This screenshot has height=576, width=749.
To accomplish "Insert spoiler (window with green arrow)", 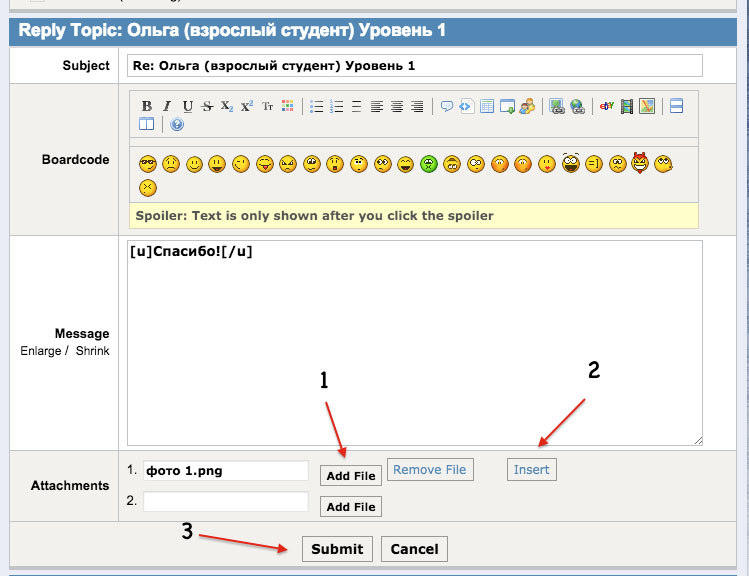I will pyautogui.click(x=507, y=106).
